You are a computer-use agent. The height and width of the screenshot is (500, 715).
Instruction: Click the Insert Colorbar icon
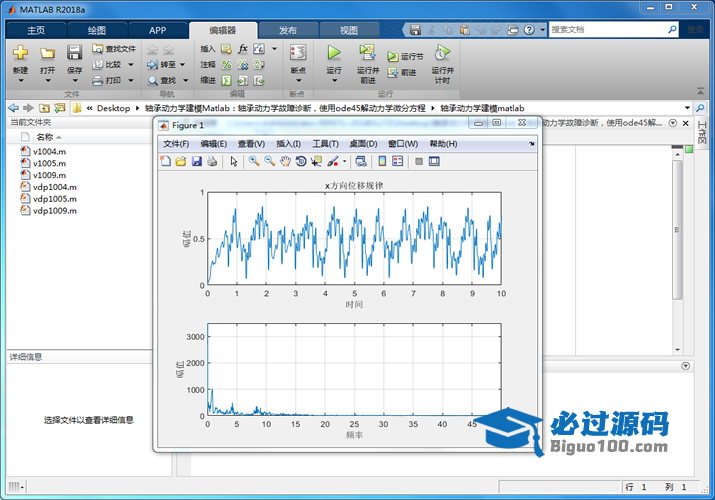coord(382,161)
